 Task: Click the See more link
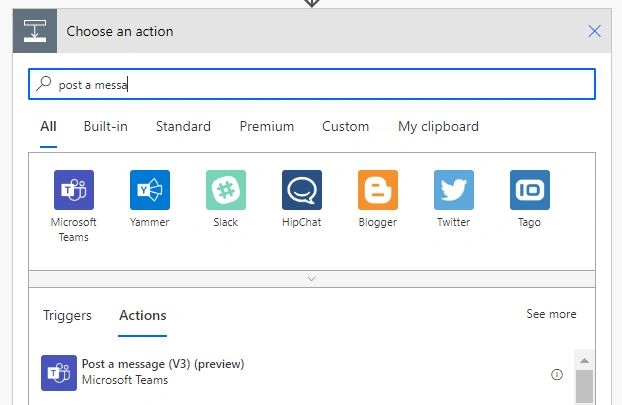click(x=551, y=314)
